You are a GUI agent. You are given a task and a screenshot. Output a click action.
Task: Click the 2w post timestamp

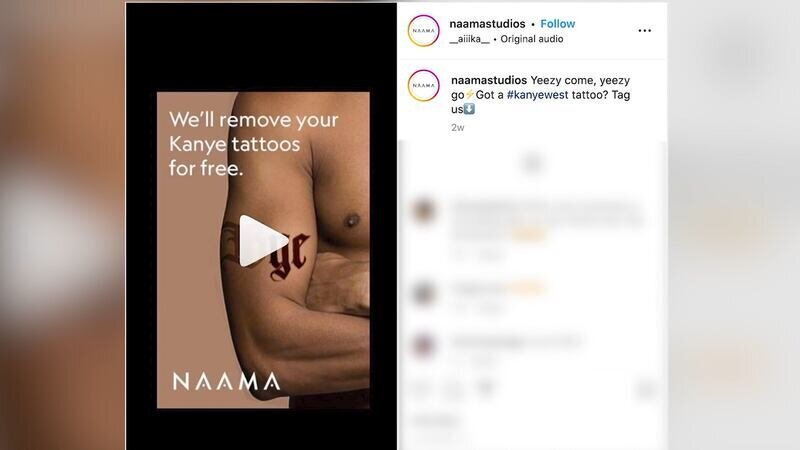(458, 128)
